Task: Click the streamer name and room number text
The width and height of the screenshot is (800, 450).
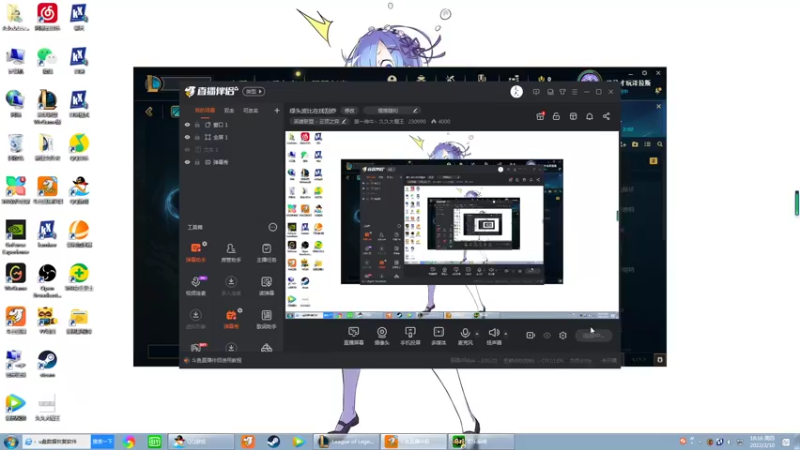Action: pos(390,122)
